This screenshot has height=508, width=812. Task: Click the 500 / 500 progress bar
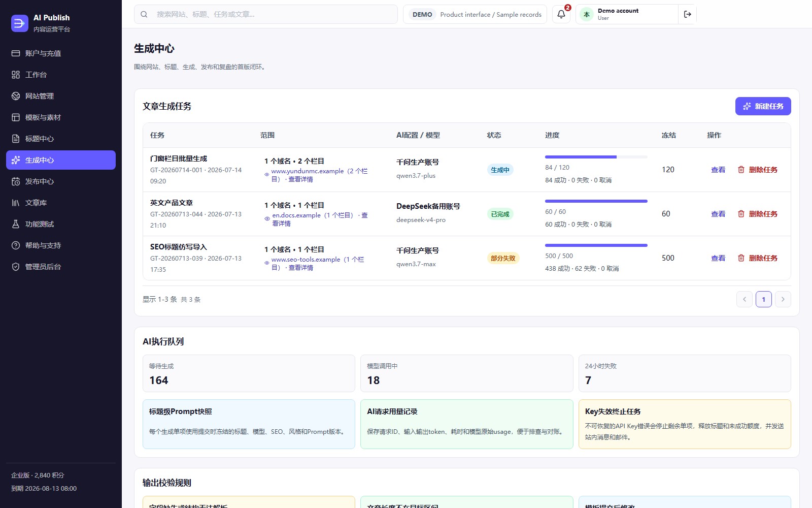click(596, 245)
